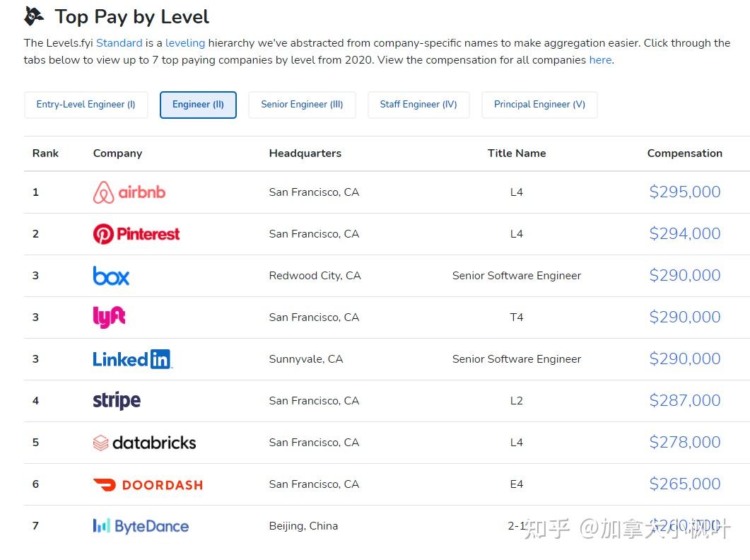Click the Pinterest company logo

pyautogui.click(x=136, y=234)
